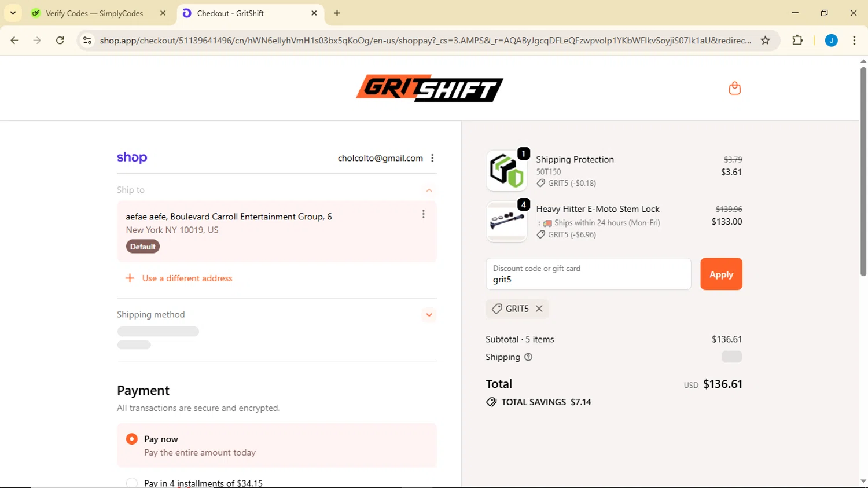Click the Shipping info question icon

pos(528,357)
